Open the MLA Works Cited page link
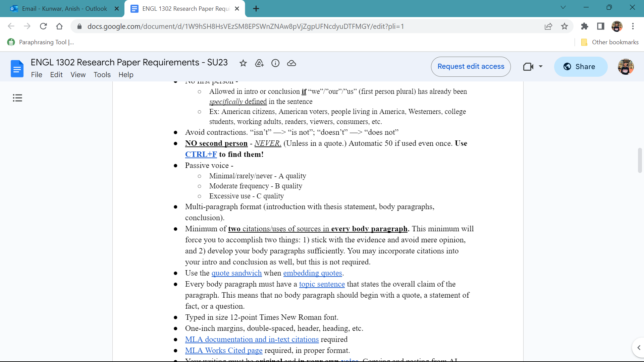The height and width of the screenshot is (362, 644). point(224,351)
